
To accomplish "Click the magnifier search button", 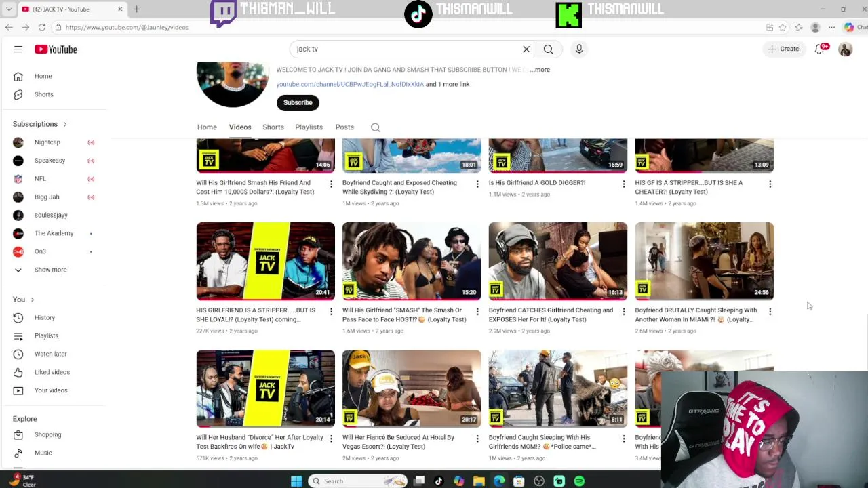I will (x=548, y=49).
